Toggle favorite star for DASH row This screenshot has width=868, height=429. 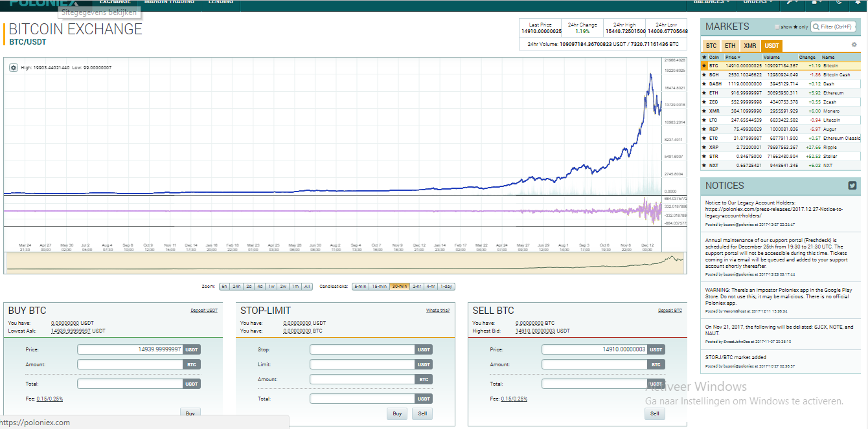705,83
